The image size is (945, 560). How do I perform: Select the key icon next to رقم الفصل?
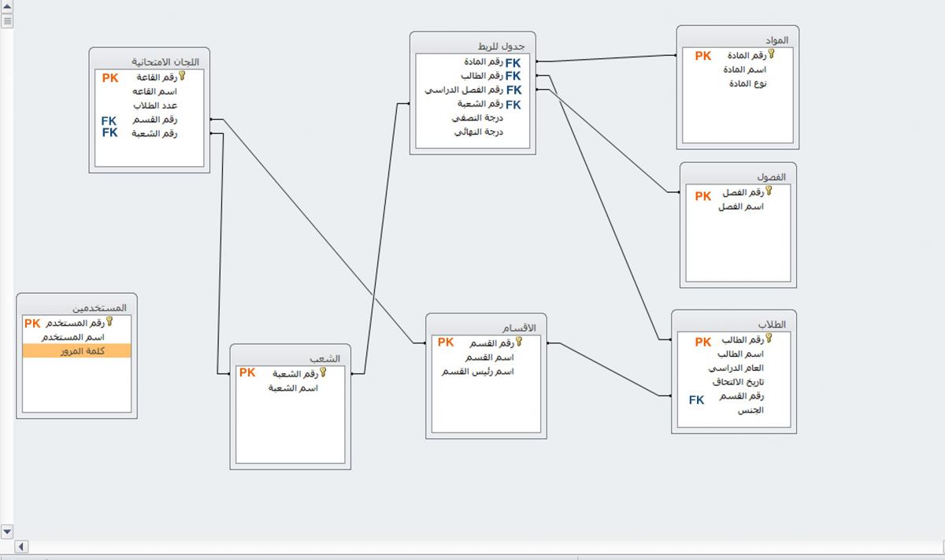tap(769, 191)
